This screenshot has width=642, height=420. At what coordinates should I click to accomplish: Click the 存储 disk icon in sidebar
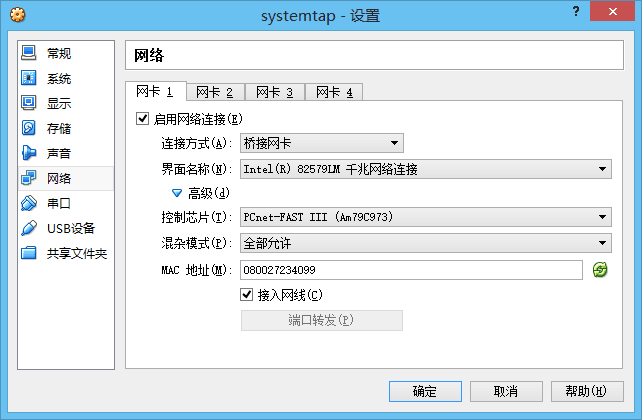click(29, 128)
